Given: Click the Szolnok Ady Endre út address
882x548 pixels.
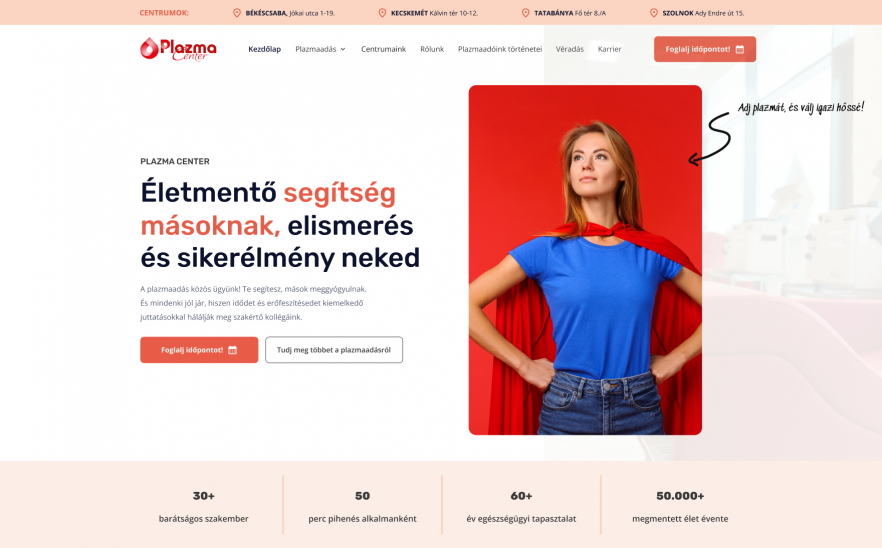Looking at the screenshot, I should point(703,13).
